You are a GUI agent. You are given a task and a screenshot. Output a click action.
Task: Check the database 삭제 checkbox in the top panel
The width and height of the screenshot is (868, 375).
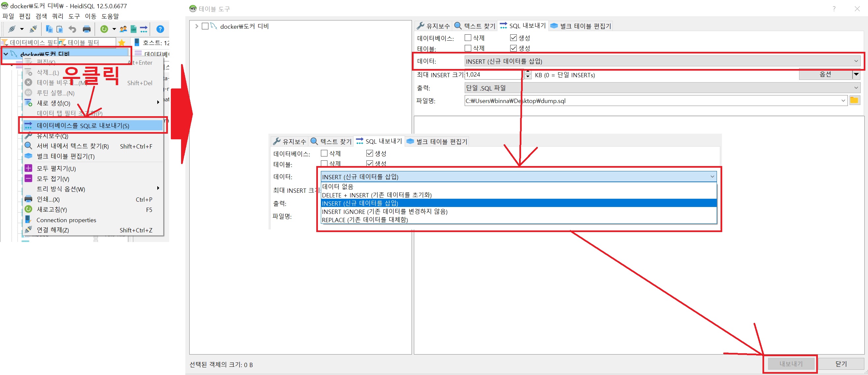pyautogui.click(x=468, y=38)
